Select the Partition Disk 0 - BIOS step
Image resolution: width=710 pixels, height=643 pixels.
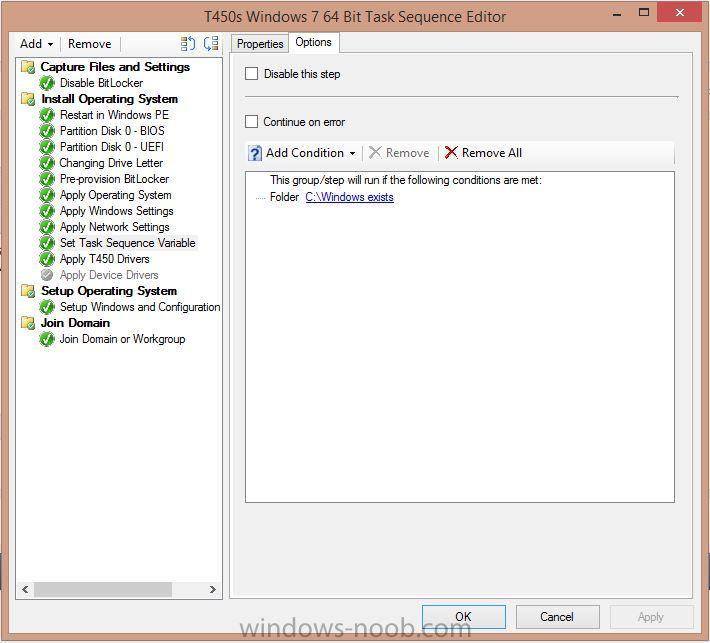pyautogui.click(x=112, y=131)
